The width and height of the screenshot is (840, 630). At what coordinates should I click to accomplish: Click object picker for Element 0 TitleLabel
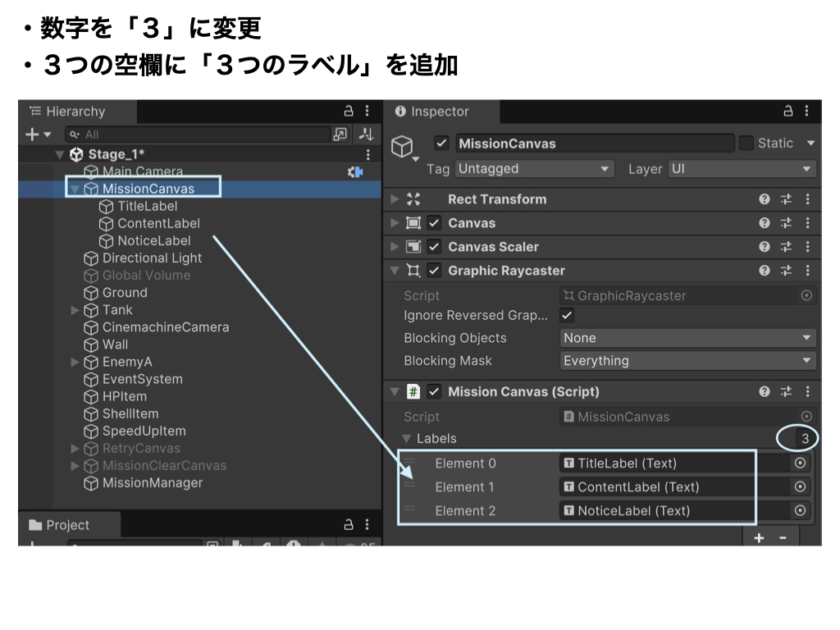[801, 463]
